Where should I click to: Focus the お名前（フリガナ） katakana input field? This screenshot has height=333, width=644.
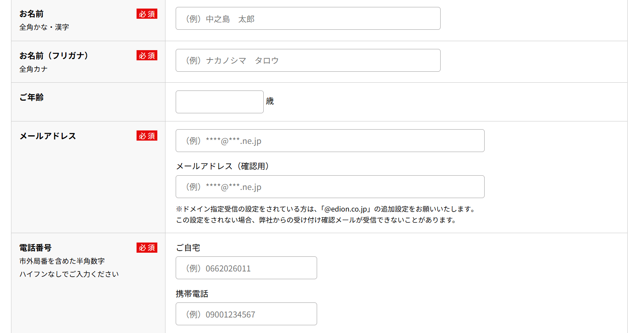pos(308,60)
